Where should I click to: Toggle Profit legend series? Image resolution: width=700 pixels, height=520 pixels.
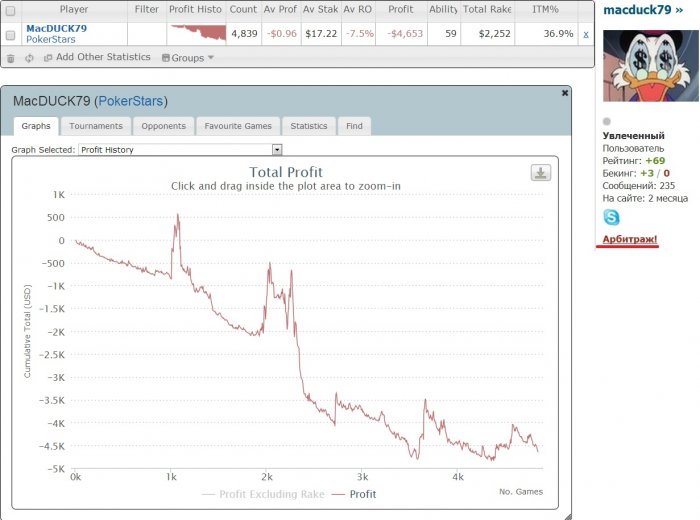(x=354, y=494)
